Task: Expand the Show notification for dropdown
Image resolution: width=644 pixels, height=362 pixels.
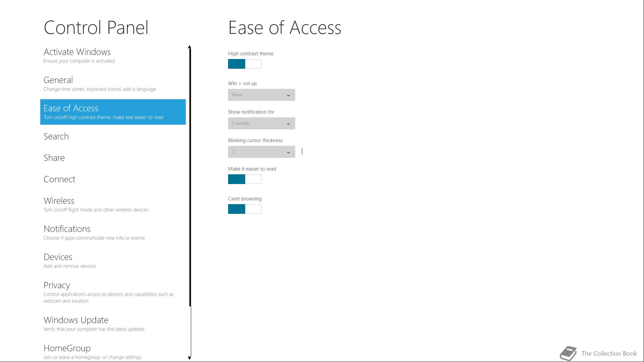Action: [261, 123]
